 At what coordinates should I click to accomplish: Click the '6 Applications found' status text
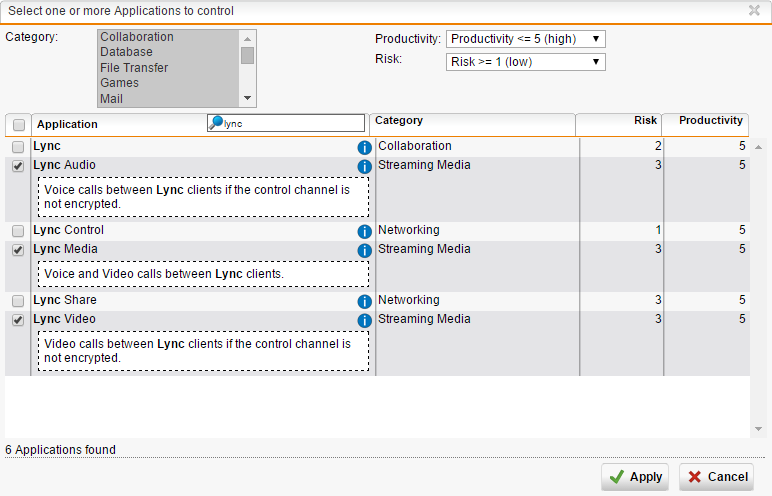(61, 450)
